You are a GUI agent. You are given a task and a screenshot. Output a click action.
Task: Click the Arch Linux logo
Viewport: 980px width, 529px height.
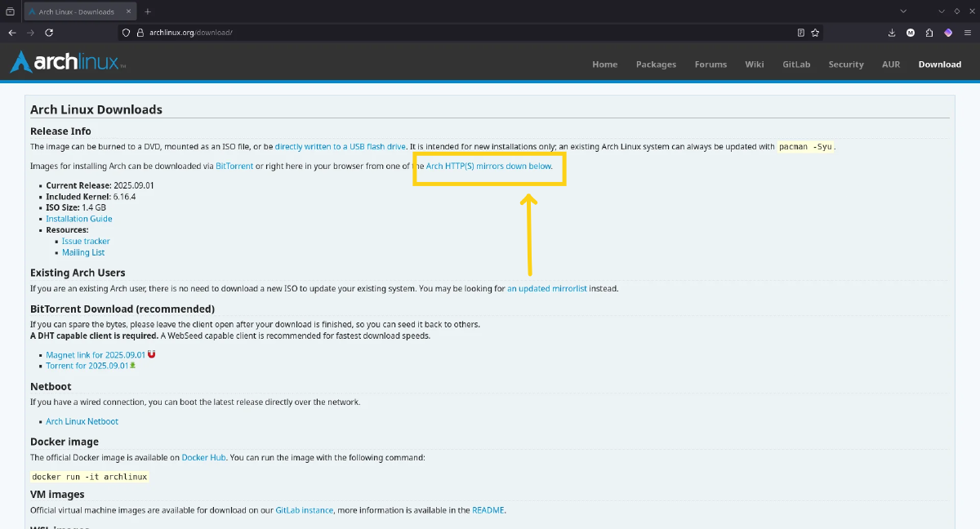(x=68, y=63)
